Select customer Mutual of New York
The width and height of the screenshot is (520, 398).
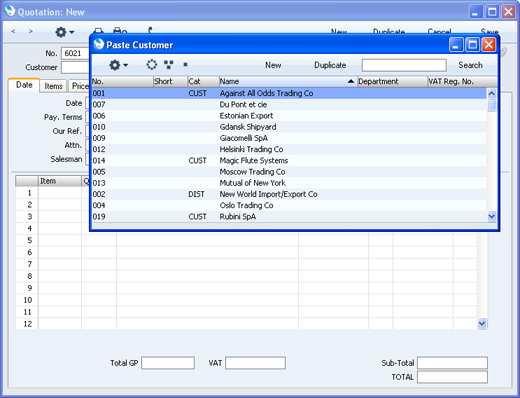coord(289,183)
